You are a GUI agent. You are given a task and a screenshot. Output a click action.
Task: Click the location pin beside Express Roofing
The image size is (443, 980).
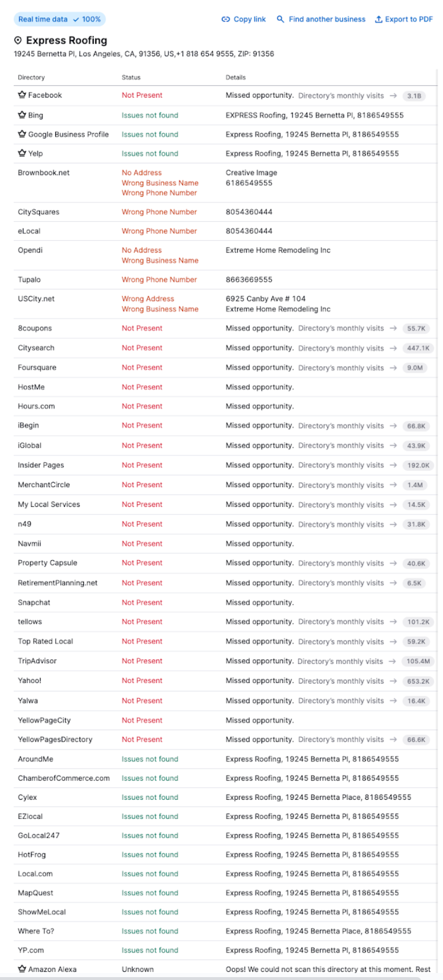pyautogui.click(x=19, y=41)
